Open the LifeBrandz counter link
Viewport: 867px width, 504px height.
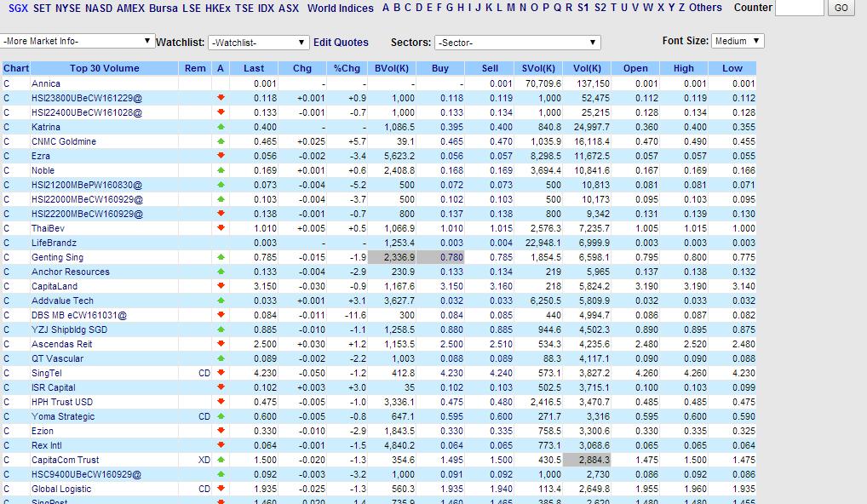coord(55,243)
